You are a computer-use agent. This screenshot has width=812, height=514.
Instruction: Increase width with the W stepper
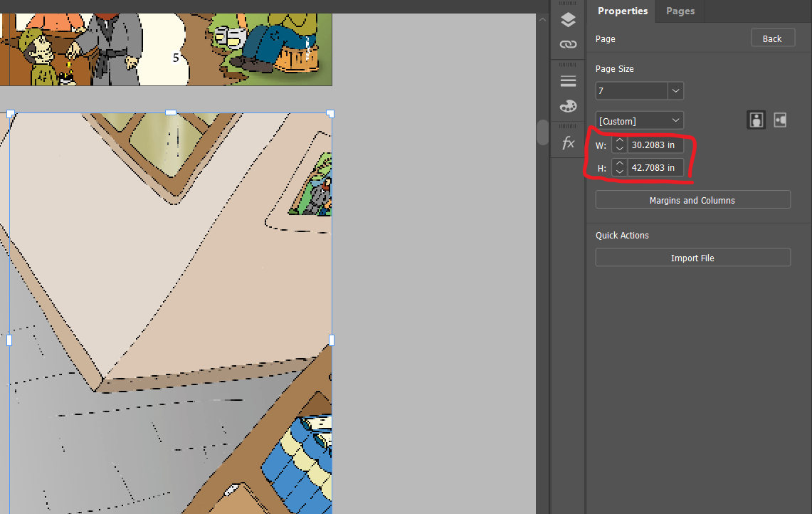[x=618, y=141]
